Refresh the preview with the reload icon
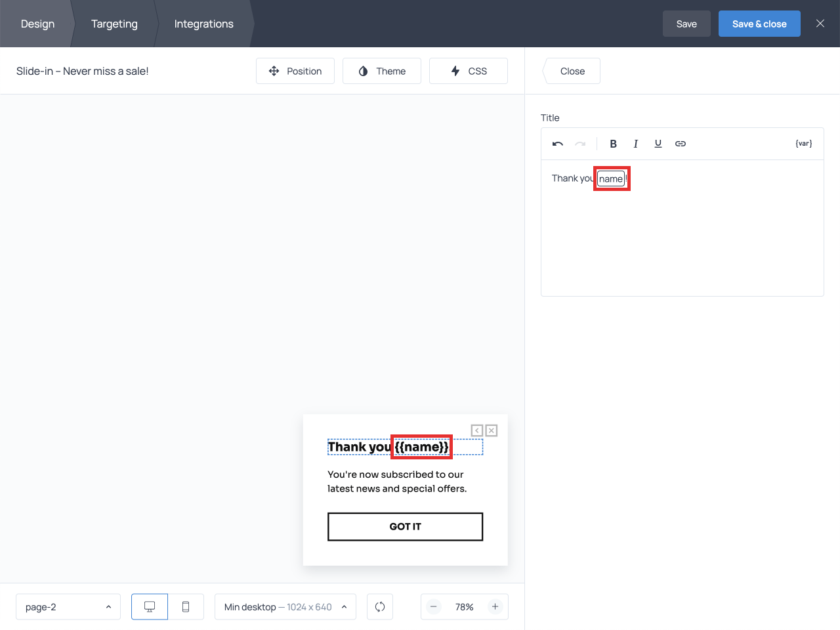 tap(380, 607)
